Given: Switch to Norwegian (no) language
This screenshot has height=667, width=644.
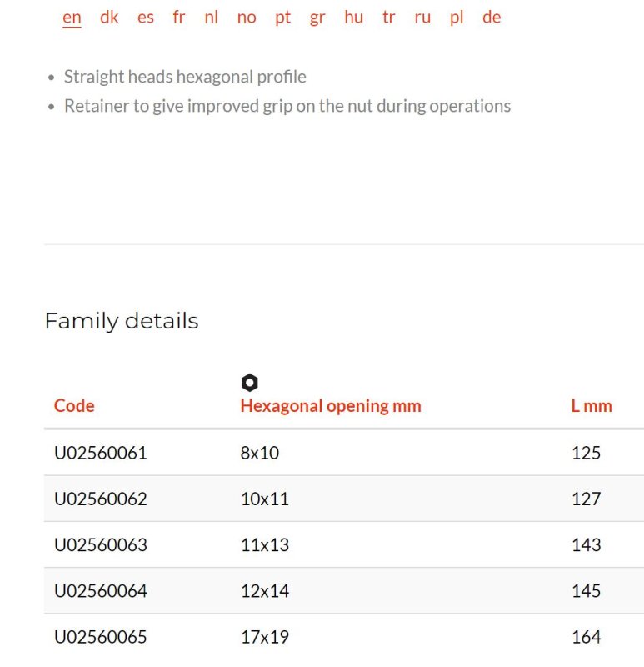Looking at the screenshot, I should [x=247, y=18].
